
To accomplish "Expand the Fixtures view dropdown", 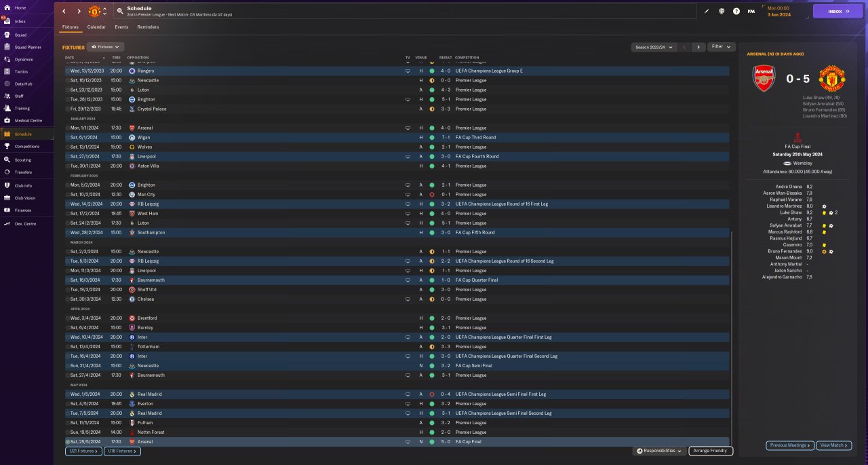I will click(x=105, y=47).
